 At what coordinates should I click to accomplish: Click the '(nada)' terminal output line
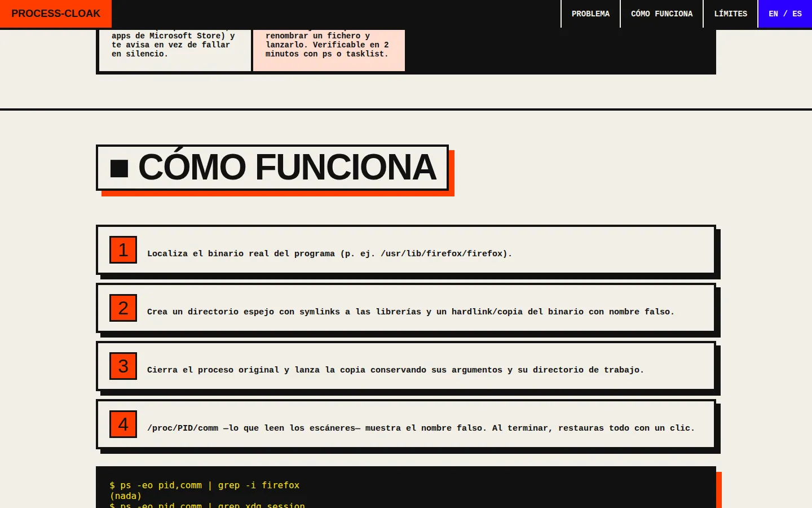126,496
